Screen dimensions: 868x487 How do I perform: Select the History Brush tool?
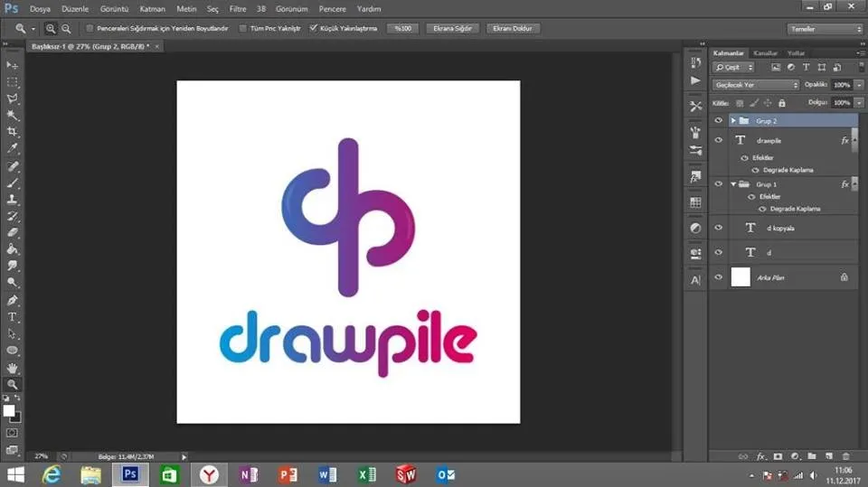tap(12, 216)
